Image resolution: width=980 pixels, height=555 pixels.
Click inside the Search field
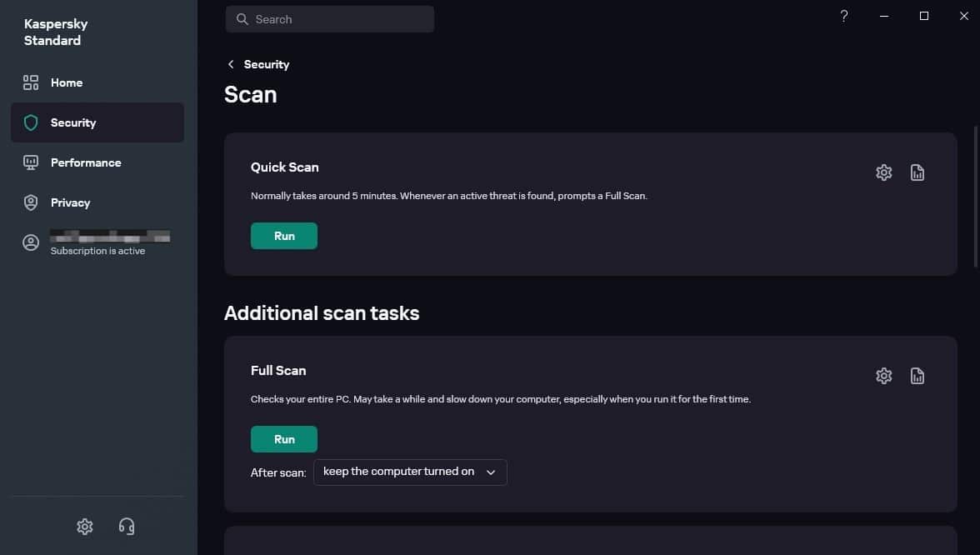pos(329,18)
